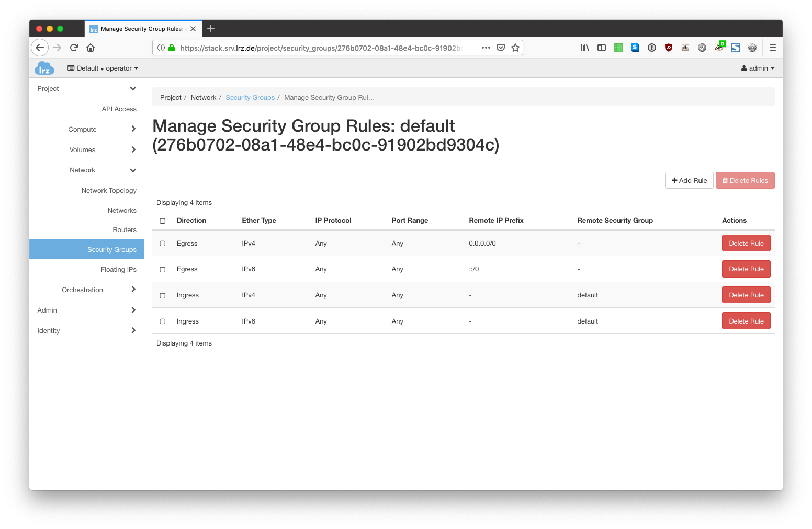This screenshot has width=812, height=529.
Task: Bookmark this page with the star icon
Action: coord(515,48)
